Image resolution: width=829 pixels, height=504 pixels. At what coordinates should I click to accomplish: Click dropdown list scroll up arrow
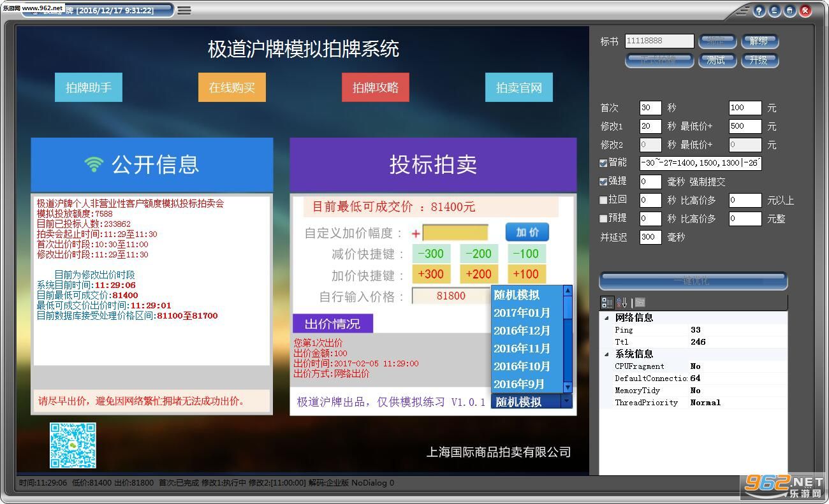click(x=568, y=291)
